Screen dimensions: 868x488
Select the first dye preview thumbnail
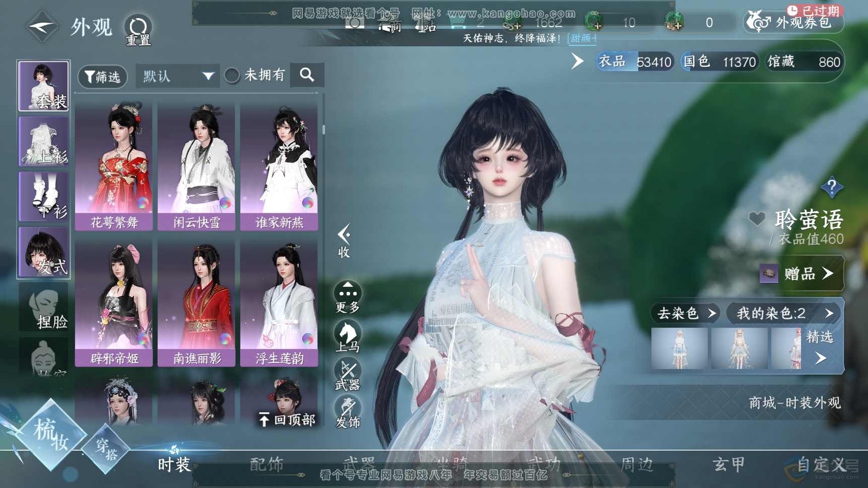(680, 348)
